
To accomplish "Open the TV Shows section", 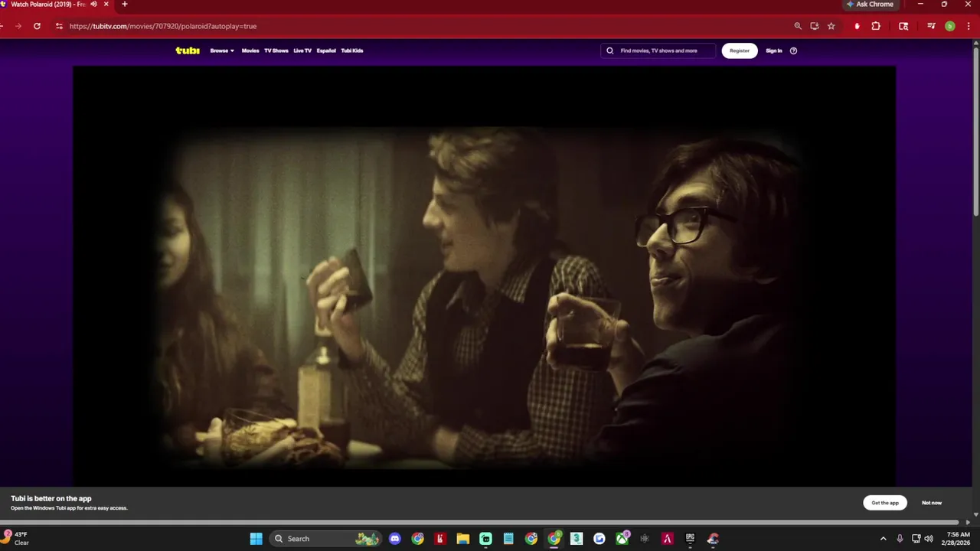I will click(276, 51).
